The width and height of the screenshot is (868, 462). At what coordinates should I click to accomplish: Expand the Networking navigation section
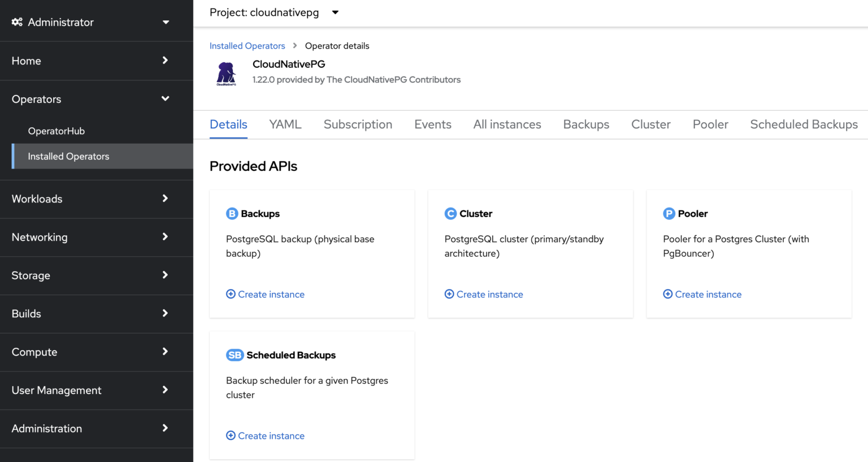(x=90, y=238)
